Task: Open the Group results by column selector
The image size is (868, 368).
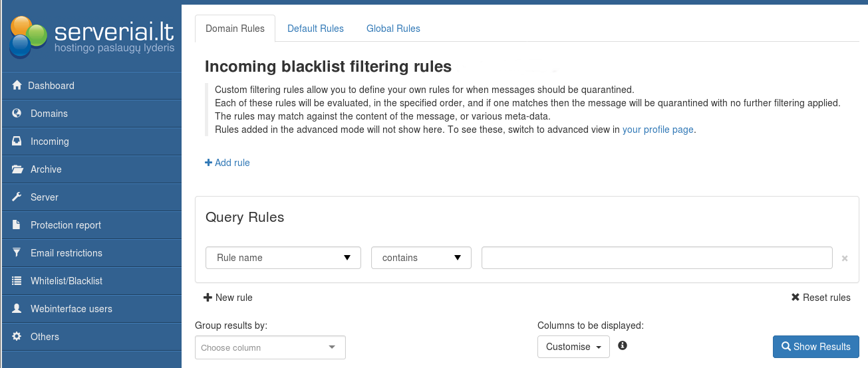Action: tap(270, 347)
